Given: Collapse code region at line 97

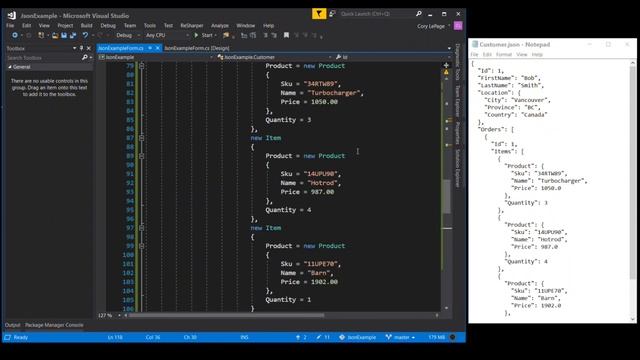Looking at the screenshot, I should [141, 228].
